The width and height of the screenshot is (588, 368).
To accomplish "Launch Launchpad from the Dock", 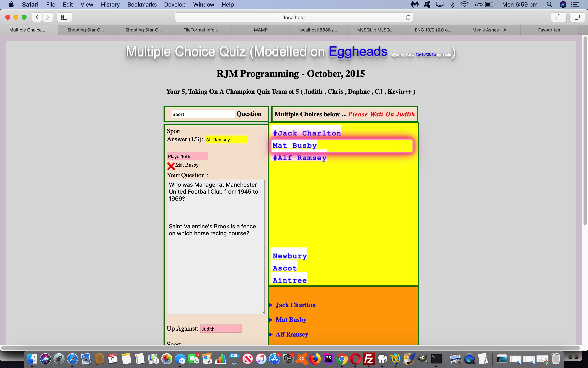I will pyautogui.click(x=59, y=359).
